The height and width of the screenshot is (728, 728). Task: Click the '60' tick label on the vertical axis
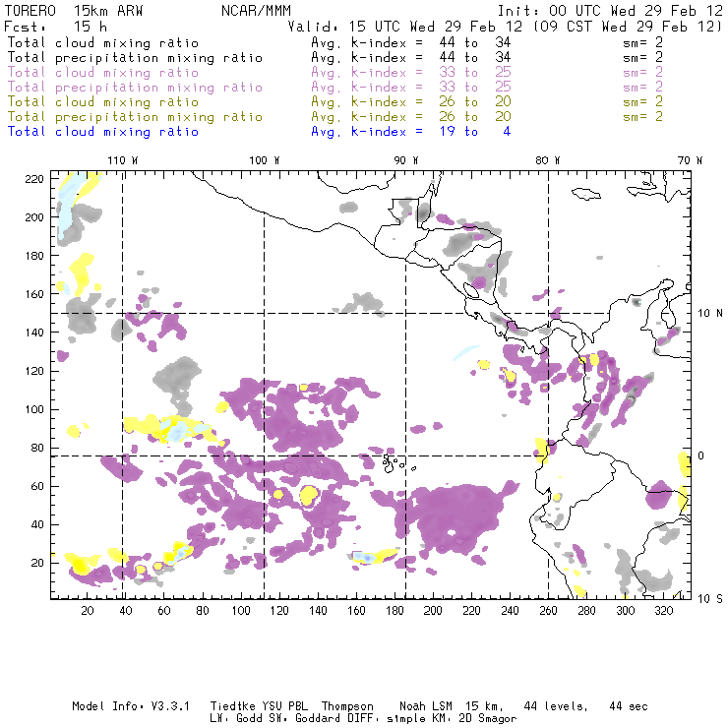tap(37, 486)
